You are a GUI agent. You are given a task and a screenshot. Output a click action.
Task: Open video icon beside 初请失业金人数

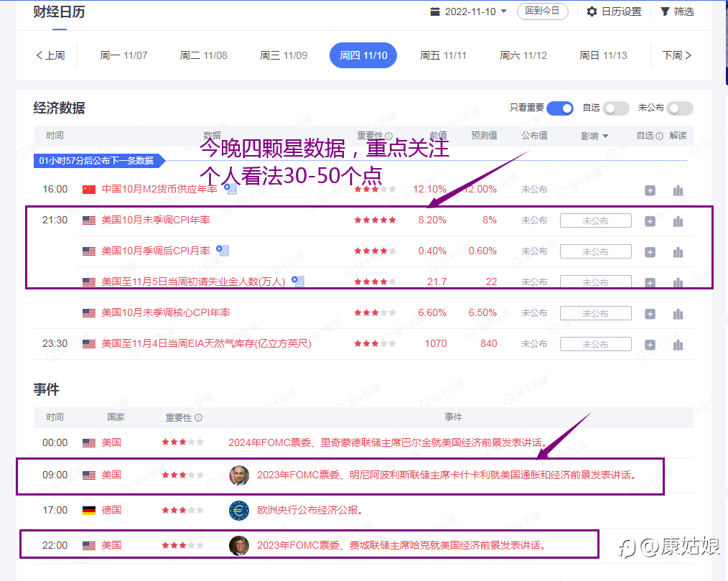298,281
